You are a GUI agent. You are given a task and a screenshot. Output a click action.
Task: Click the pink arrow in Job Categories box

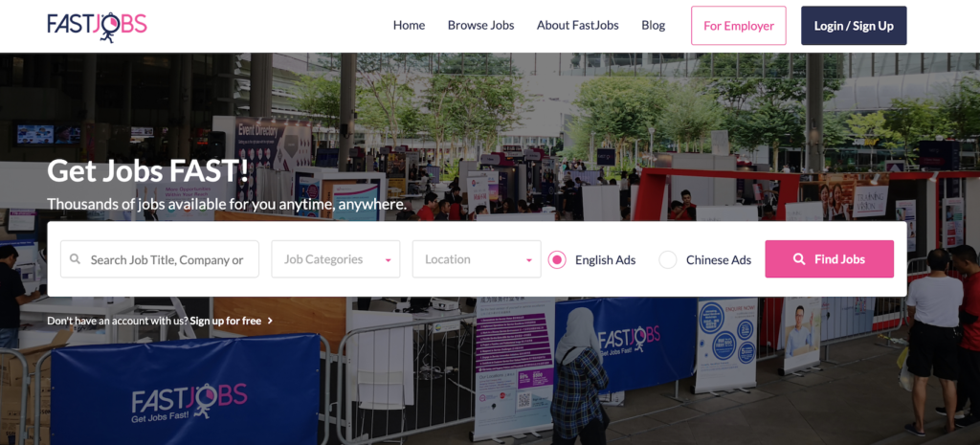[388, 260]
